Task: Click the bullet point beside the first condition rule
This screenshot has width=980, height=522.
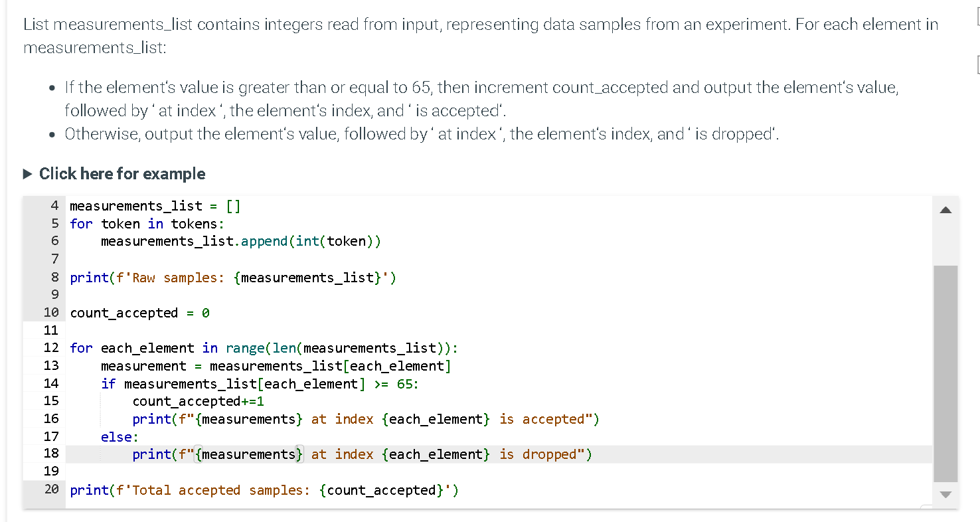Action: pos(51,87)
